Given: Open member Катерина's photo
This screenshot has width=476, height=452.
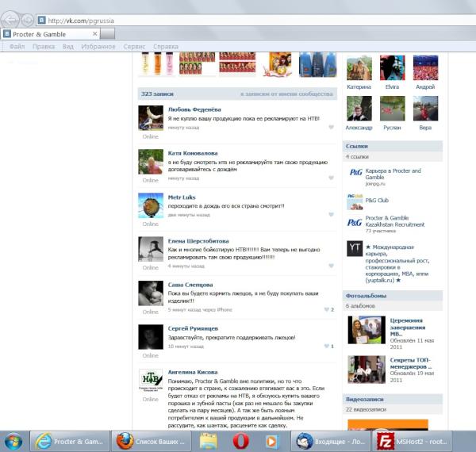Looking at the screenshot, I should 359,67.
